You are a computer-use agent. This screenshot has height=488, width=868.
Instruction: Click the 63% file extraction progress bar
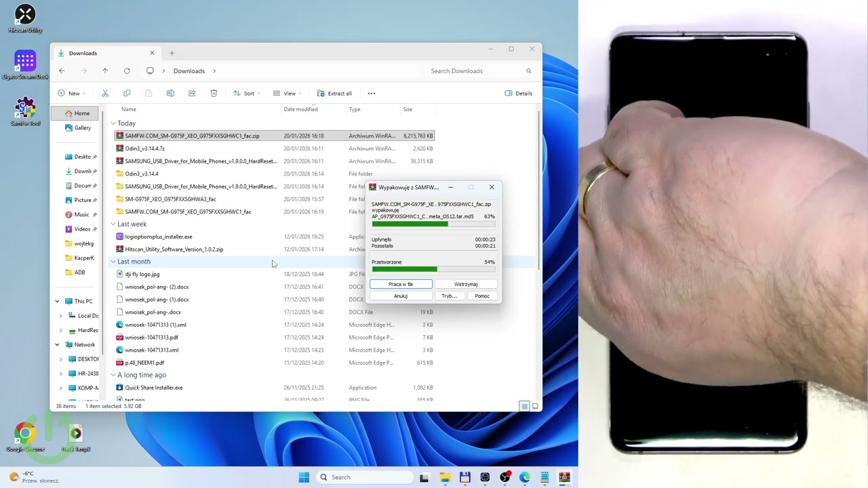(x=433, y=224)
